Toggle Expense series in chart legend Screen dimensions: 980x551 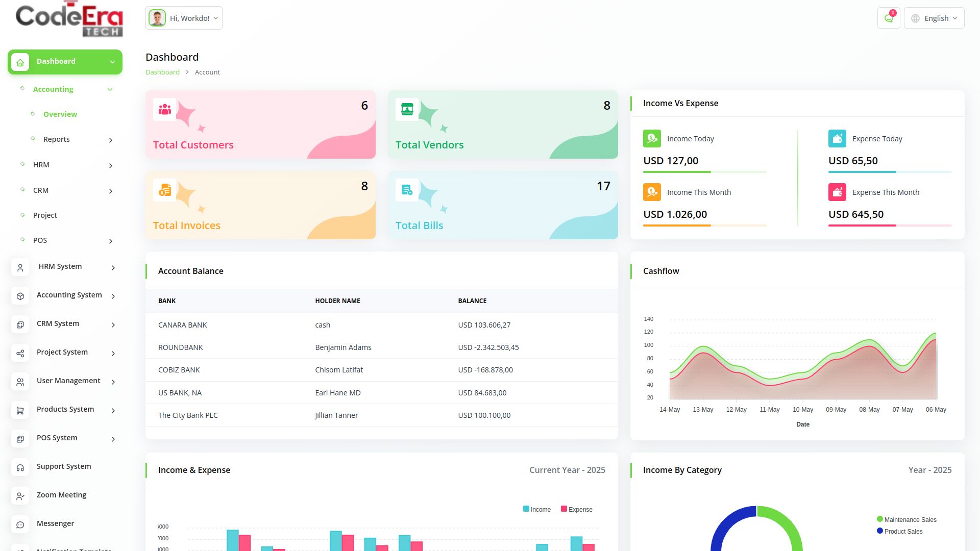(x=576, y=510)
